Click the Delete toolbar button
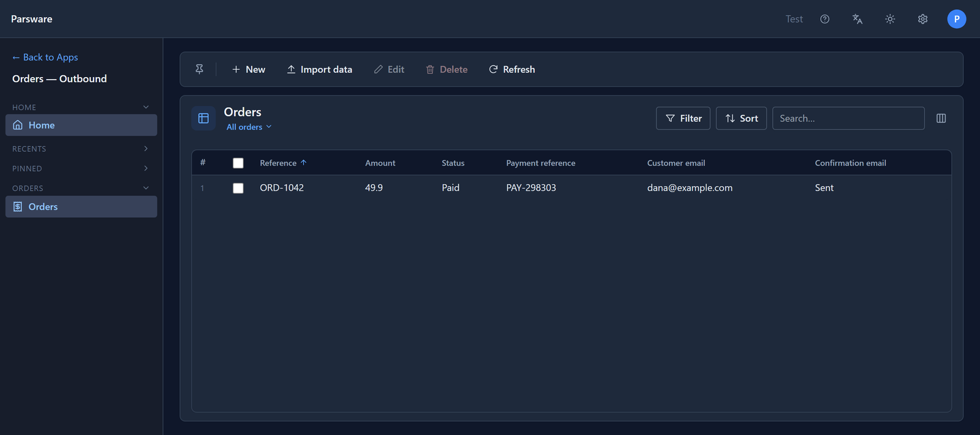The image size is (980, 435). click(x=447, y=69)
